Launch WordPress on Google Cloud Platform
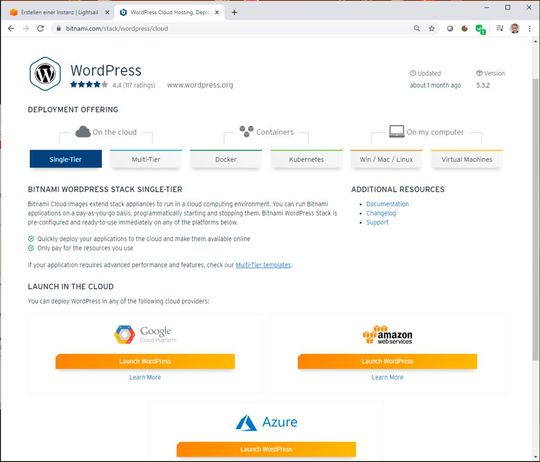540x462 pixels. [x=145, y=361]
